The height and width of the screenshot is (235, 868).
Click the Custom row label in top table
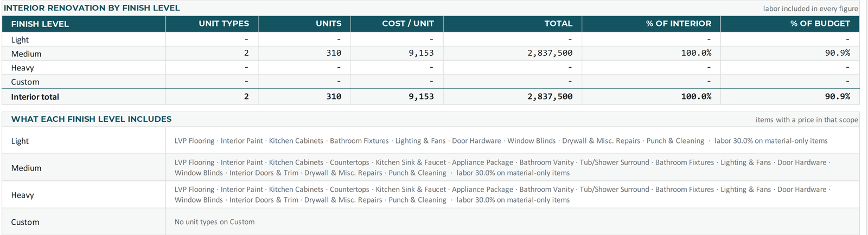[25, 82]
